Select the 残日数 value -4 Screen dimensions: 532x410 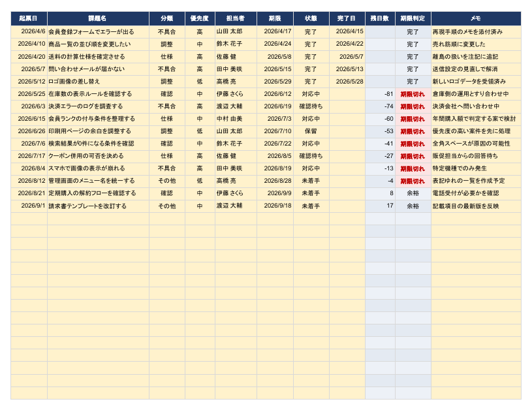(x=380, y=181)
